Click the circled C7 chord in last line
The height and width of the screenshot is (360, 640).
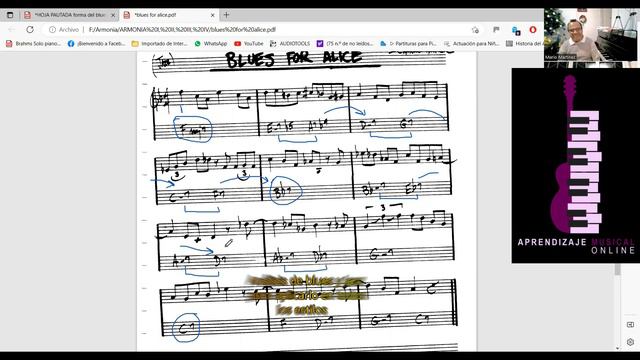186,327
